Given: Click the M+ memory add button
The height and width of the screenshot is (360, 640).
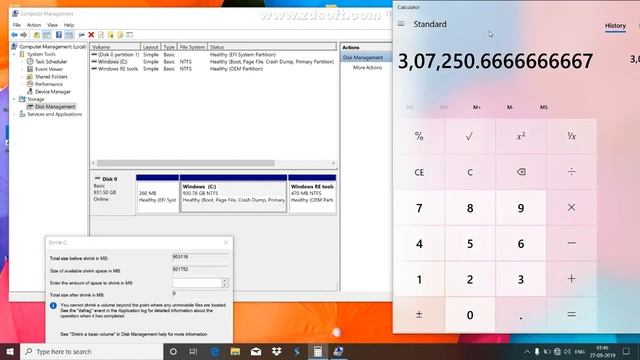Looking at the screenshot, I should click(x=477, y=107).
